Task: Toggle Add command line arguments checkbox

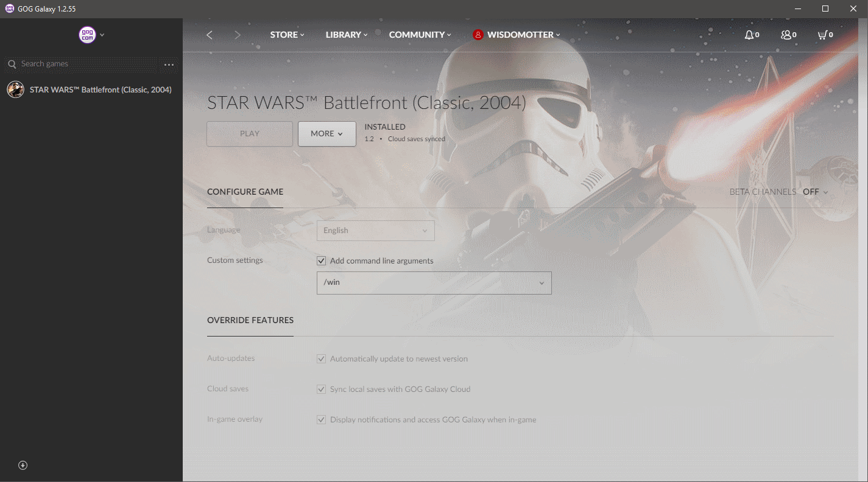Action: point(322,260)
